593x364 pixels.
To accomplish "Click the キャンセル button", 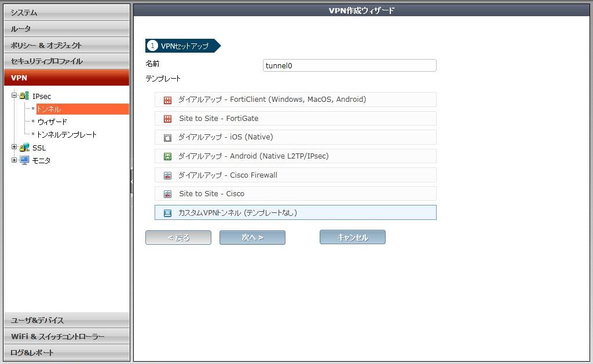I will (353, 237).
